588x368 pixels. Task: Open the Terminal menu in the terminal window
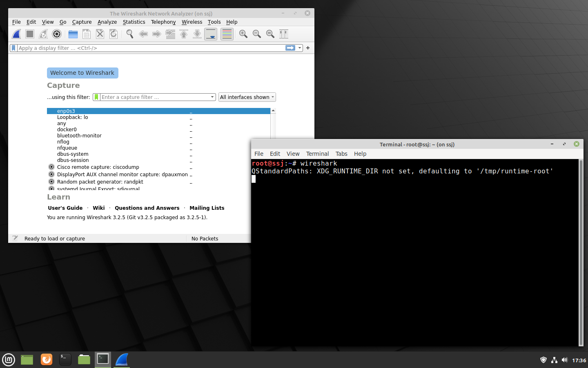point(317,154)
